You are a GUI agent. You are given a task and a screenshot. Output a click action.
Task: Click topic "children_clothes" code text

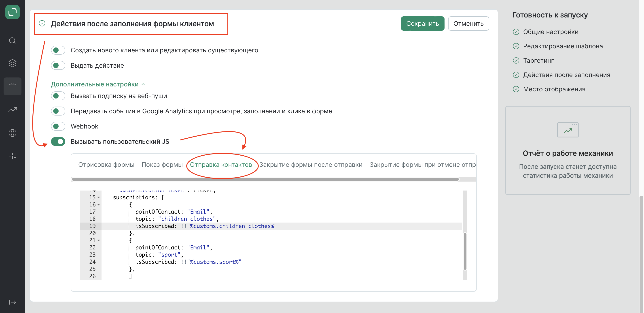point(177,219)
